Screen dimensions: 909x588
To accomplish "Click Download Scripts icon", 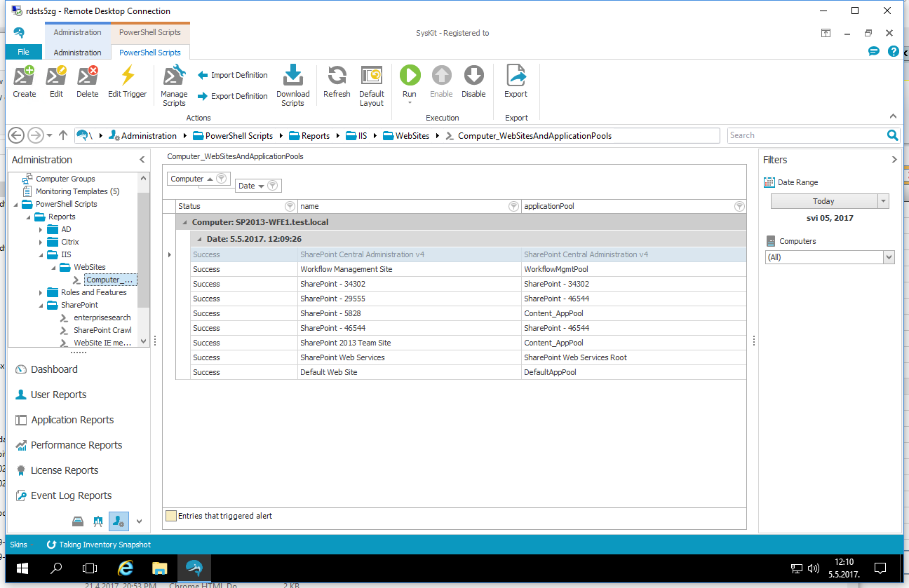I will pyautogui.click(x=292, y=76).
